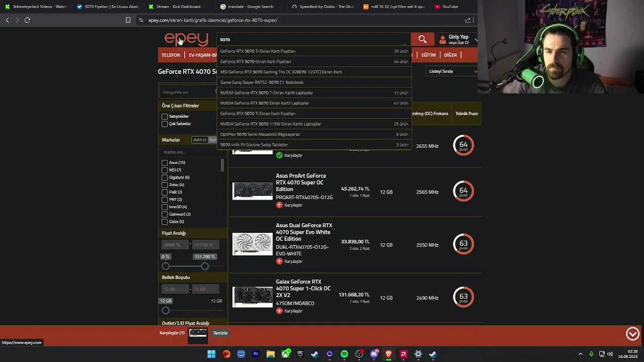This screenshot has width=644, height=362.
Task: Open AMD software icon in taskbar
Action: click(x=403, y=354)
